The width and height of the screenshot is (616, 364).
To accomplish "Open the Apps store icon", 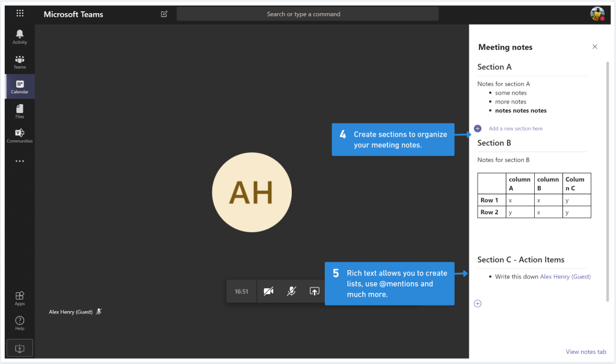I will click(20, 298).
